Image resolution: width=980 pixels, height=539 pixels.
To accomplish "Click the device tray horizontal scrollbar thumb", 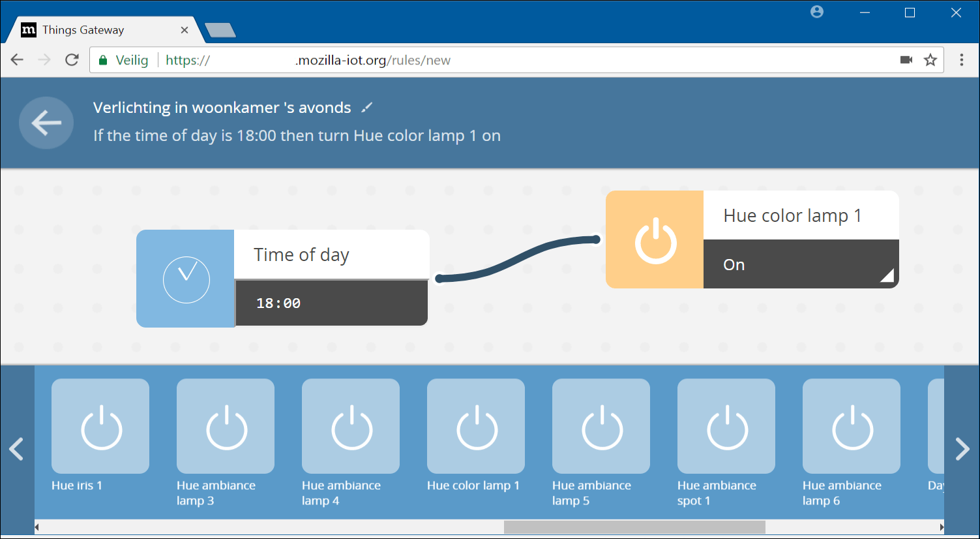I will 634,527.
